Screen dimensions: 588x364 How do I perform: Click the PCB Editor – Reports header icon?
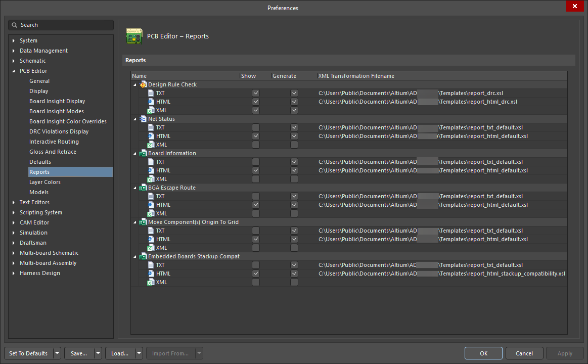point(134,36)
